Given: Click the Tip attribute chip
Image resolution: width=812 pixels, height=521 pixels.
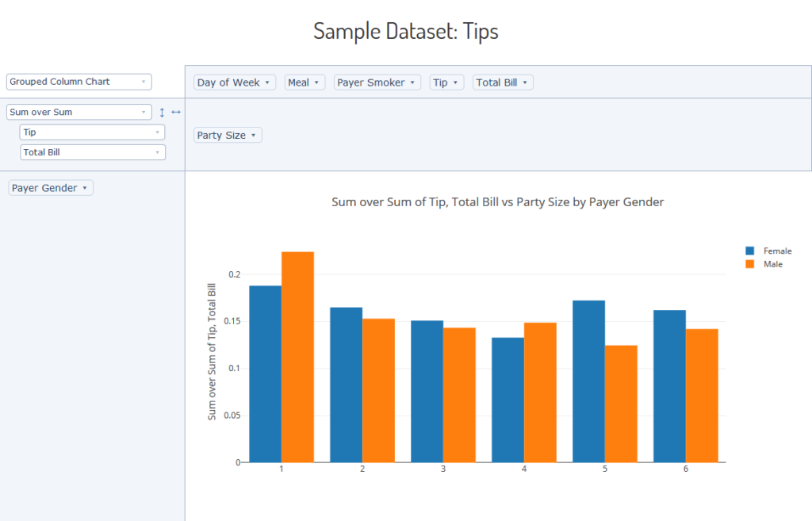Looking at the screenshot, I should click(446, 82).
